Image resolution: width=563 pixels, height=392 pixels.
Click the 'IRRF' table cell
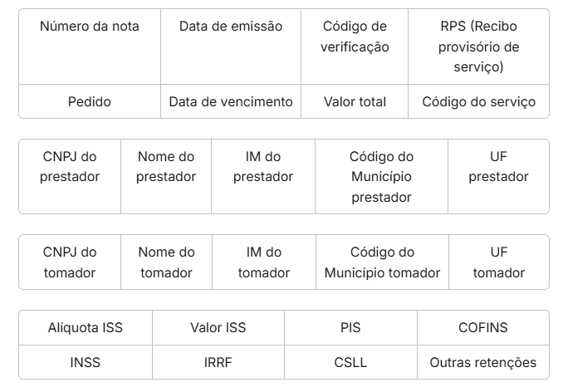click(218, 362)
